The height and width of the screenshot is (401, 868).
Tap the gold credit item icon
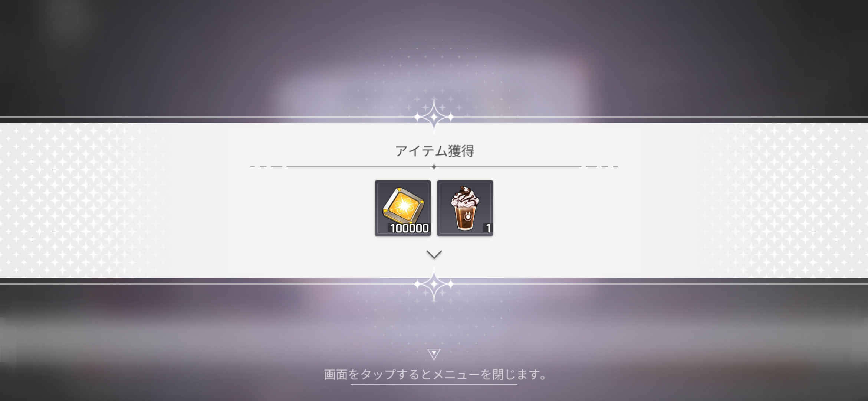click(403, 208)
